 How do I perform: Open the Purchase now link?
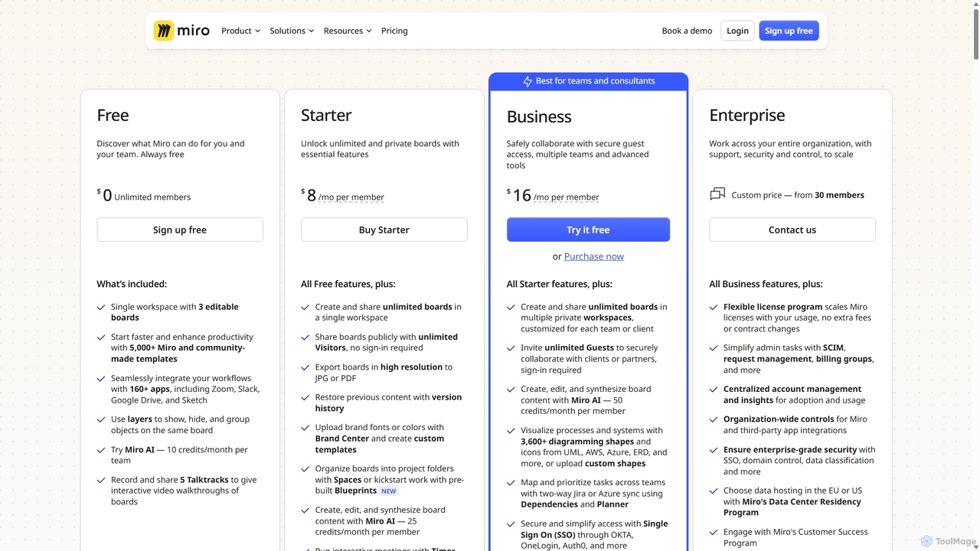(x=594, y=256)
